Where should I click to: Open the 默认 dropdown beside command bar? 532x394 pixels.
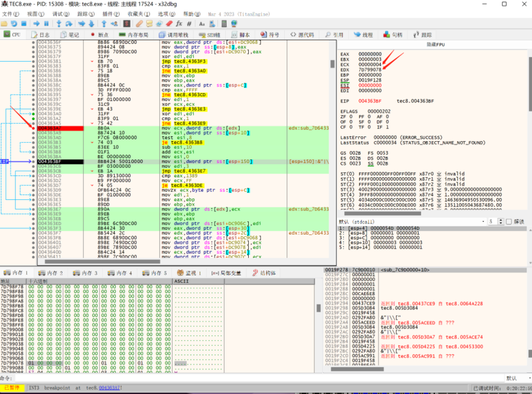517,378
